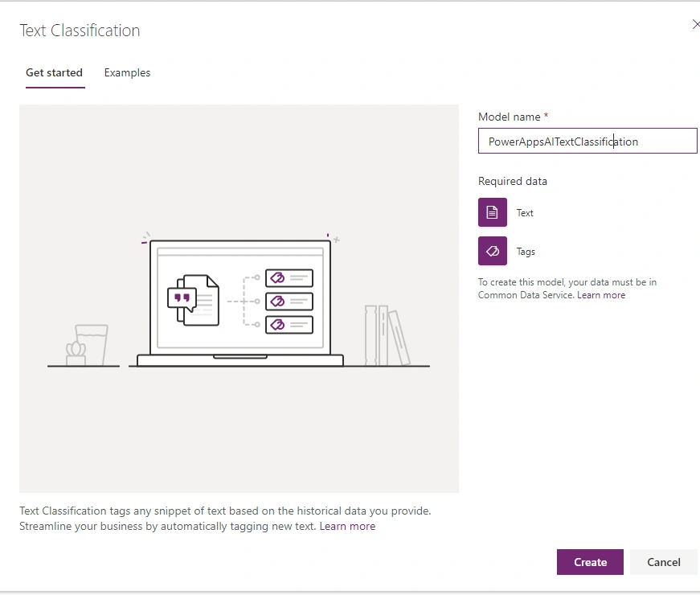The height and width of the screenshot is (595, 700).
Task: Click the Tags icon under Required data
Action: [493, 251]
